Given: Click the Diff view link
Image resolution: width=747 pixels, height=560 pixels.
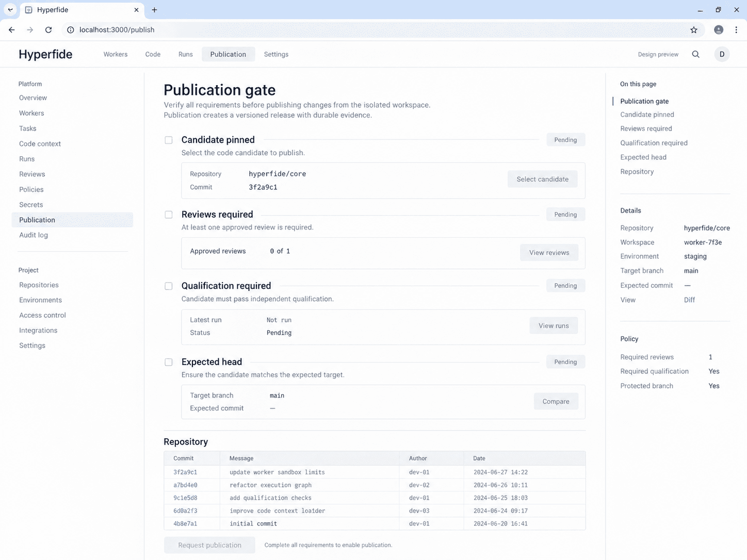Looking at the screenshot, I should point(689,300).
